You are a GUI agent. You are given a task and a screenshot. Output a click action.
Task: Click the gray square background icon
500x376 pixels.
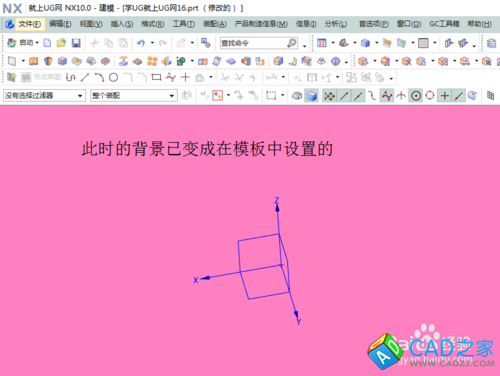point(423,43)
